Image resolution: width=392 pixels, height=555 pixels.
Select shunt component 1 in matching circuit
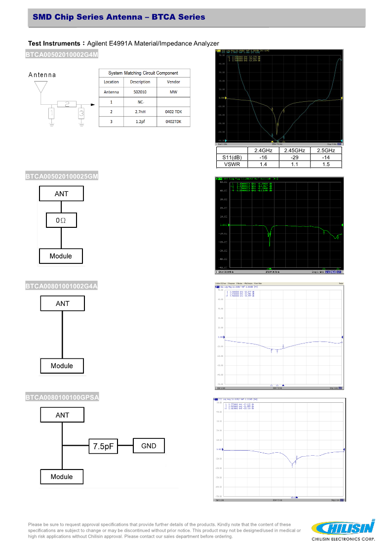coord(51,114)
